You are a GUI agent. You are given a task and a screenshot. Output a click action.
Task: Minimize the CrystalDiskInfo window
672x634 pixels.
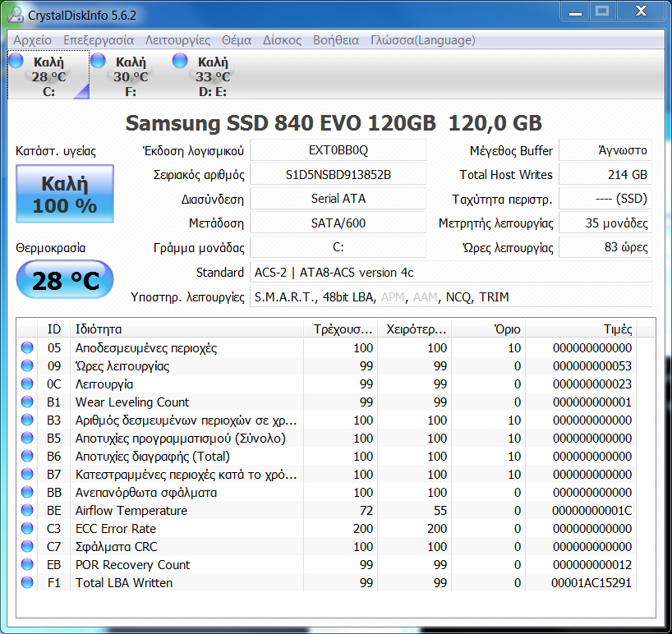coord(575,11)
